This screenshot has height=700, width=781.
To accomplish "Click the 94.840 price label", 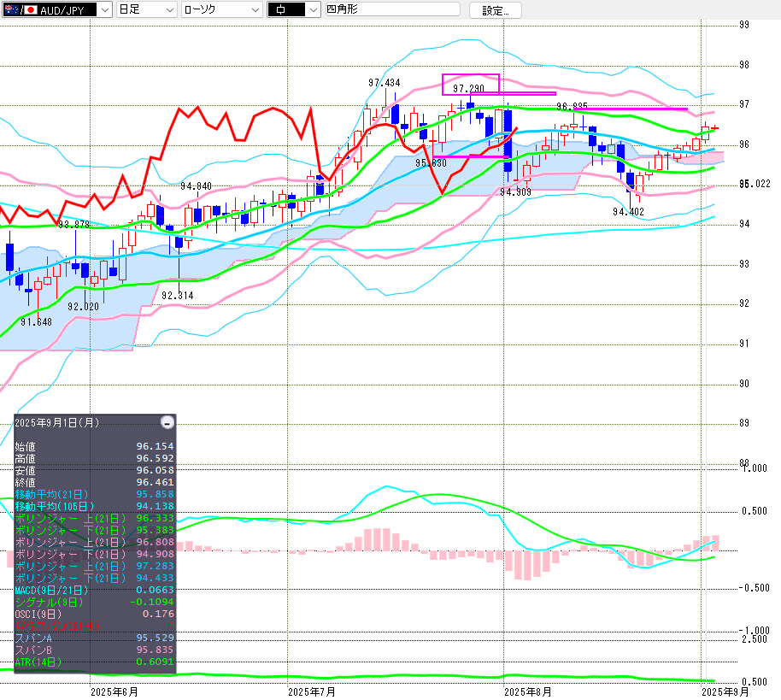I will tap(196, 186).
